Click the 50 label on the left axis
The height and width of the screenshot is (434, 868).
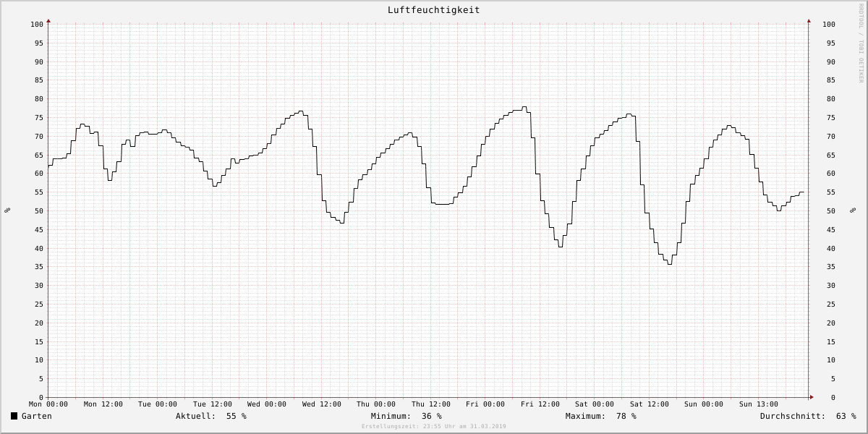tap(40, 211)
